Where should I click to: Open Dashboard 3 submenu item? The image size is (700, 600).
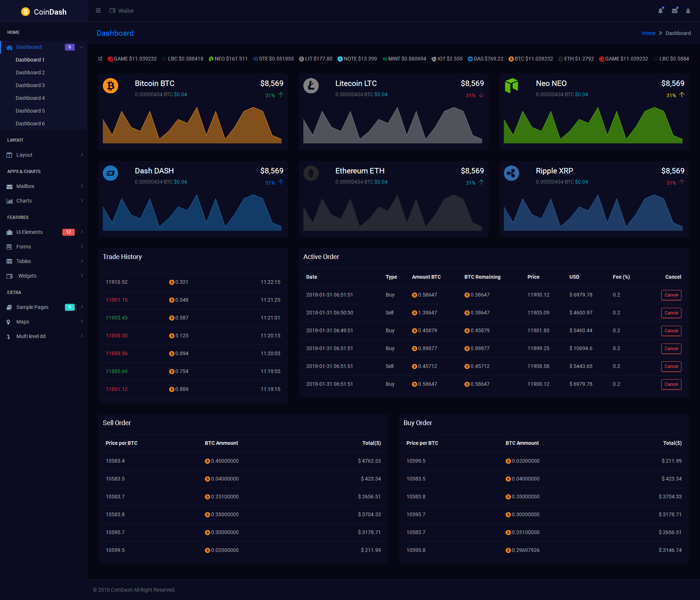pos(30,85)
